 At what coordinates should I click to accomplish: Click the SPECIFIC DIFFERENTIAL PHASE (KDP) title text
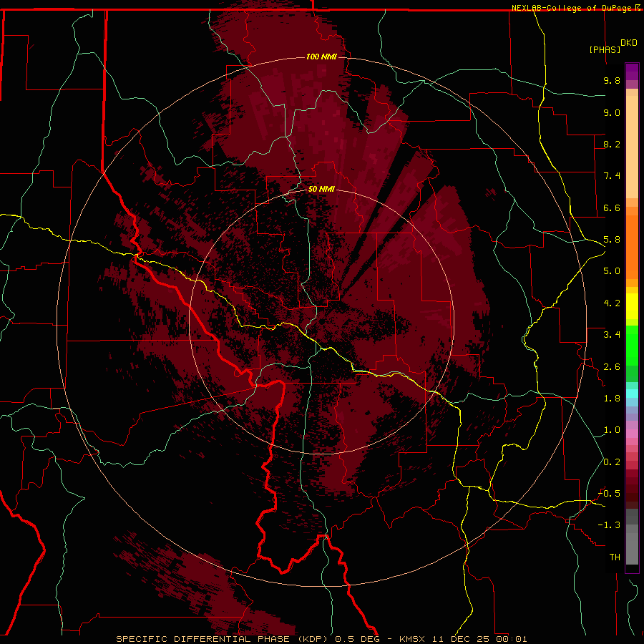tap(224, 639)
